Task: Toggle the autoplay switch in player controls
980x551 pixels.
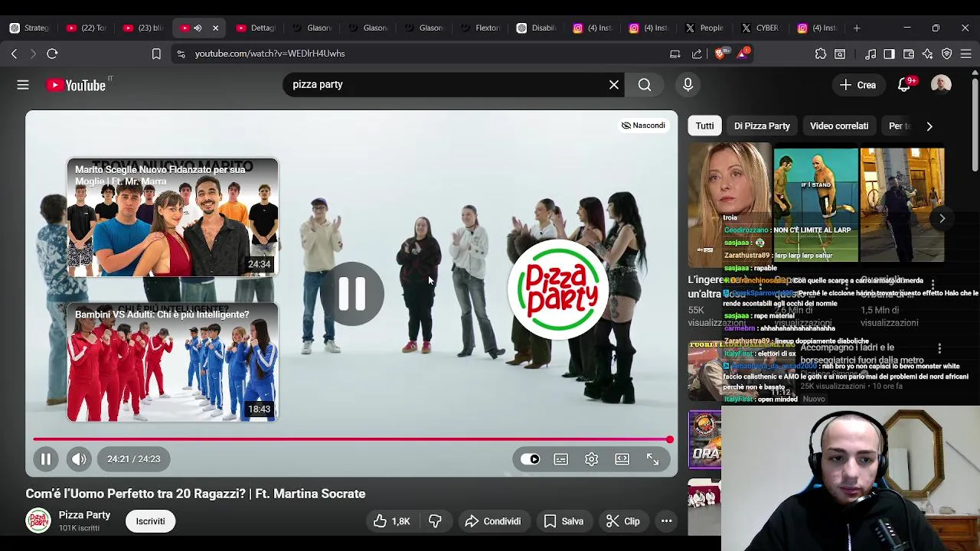Action: click(x=530, y=459)
